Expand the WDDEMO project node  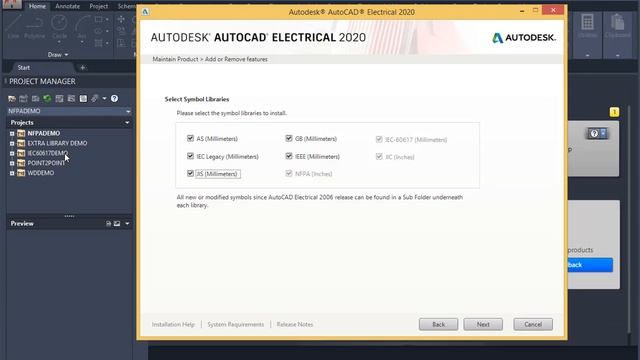coord(12,173)
